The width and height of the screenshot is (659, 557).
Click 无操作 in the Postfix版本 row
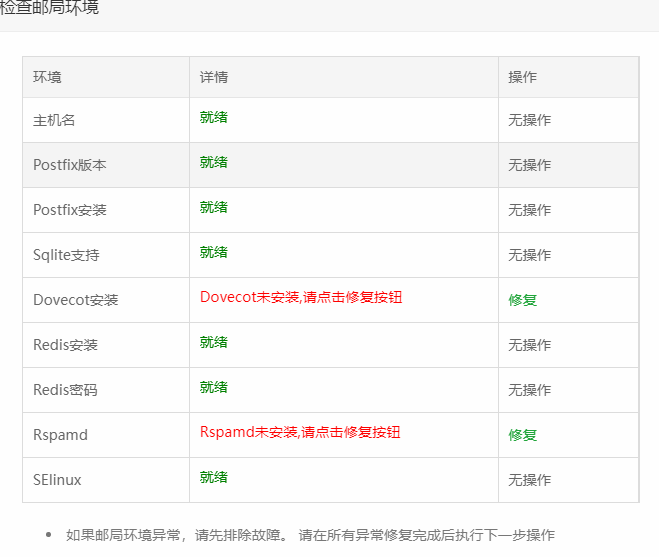click(530, 165)
